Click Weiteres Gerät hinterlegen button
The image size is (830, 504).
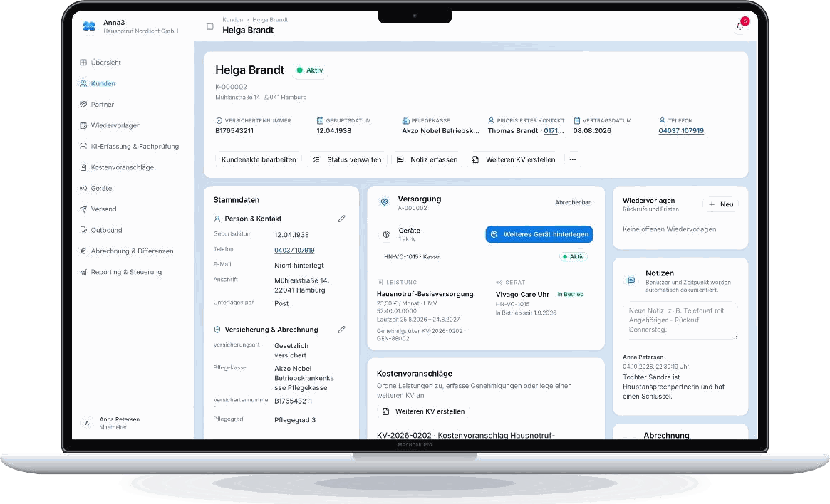539,234
